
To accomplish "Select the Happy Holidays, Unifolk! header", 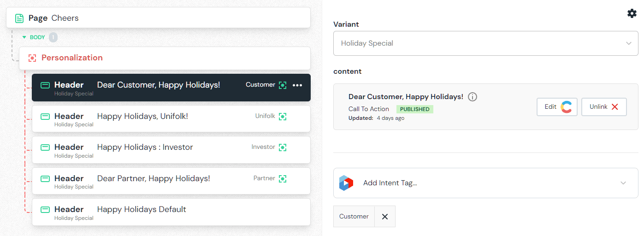I will tap(142, 117).
